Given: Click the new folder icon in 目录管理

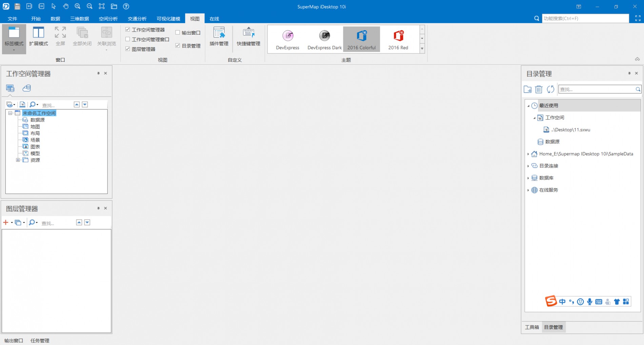Looking at the screenshot, I should pyautogui.click(x=528, y=89).
